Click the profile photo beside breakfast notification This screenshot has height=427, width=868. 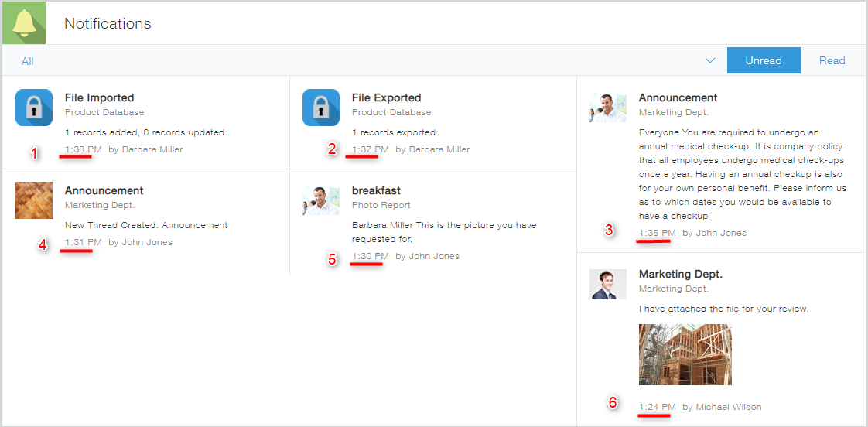click(x=321, y=200)
